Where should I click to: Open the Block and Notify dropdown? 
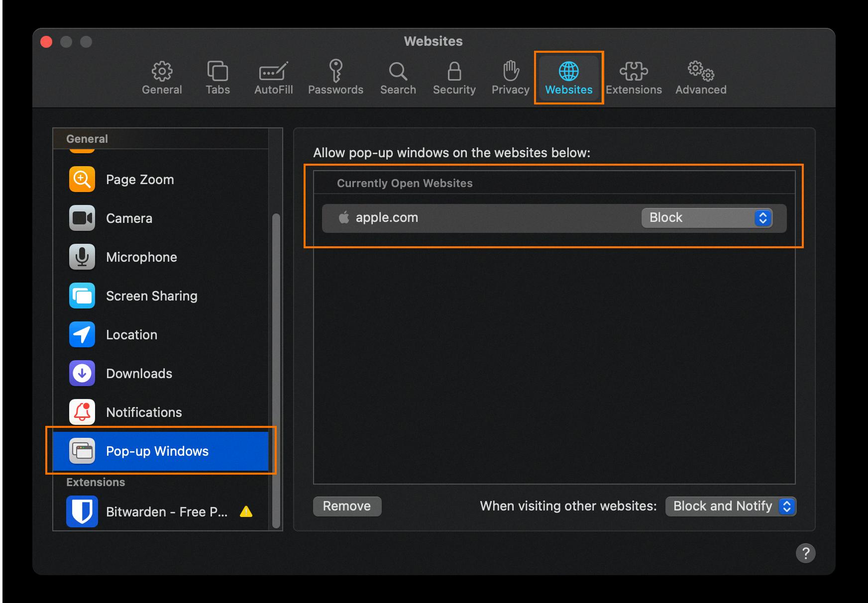[x=730, y=506]
